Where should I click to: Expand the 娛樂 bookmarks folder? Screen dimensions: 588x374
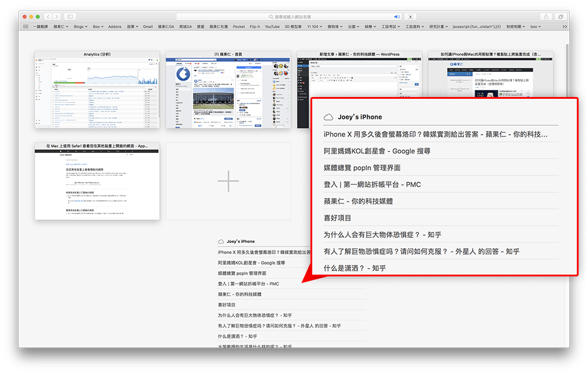point(370,26)
